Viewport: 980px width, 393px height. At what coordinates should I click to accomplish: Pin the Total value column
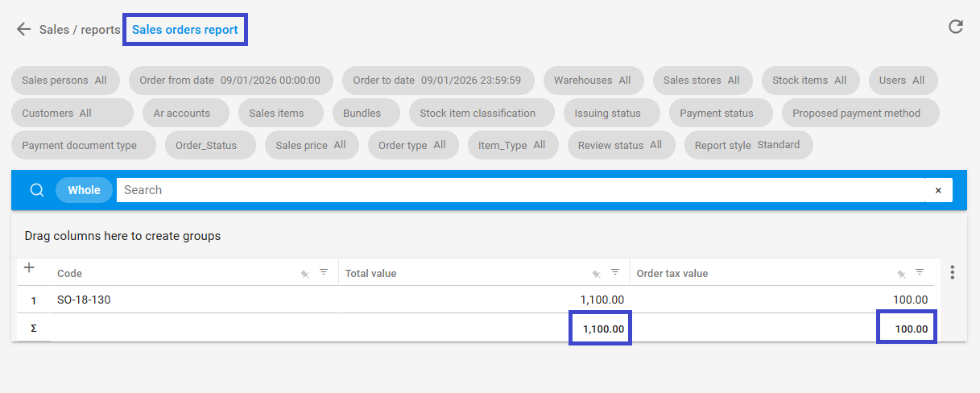[x=597, y=274]
